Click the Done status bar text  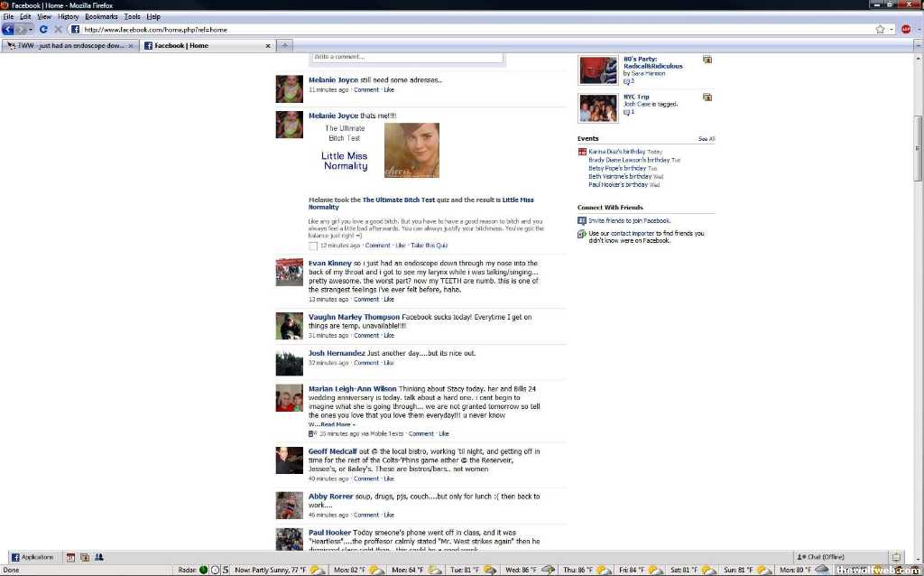point(11,570)
